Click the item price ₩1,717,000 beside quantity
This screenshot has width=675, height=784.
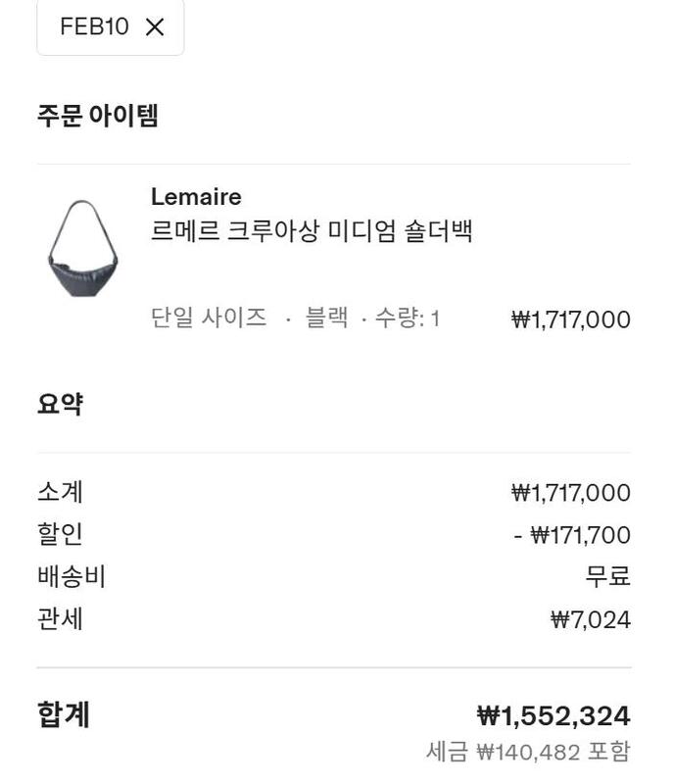[570, 319]
